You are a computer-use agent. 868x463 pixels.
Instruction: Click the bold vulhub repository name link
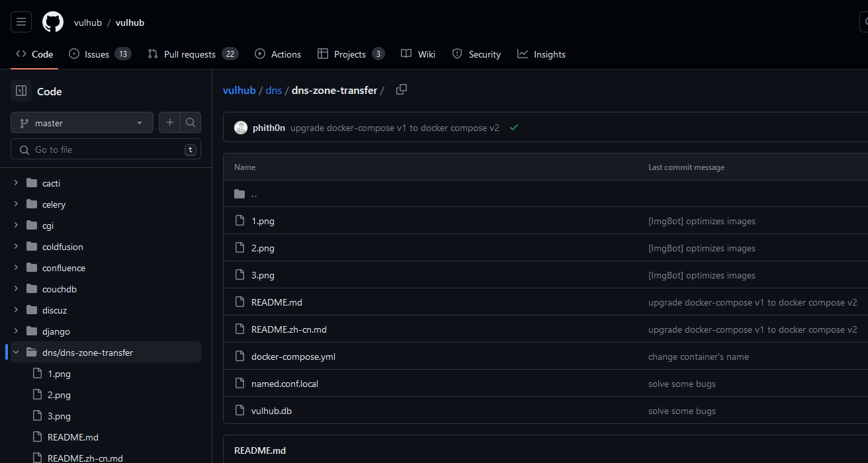pyautogui.click(x=130, y=22)
